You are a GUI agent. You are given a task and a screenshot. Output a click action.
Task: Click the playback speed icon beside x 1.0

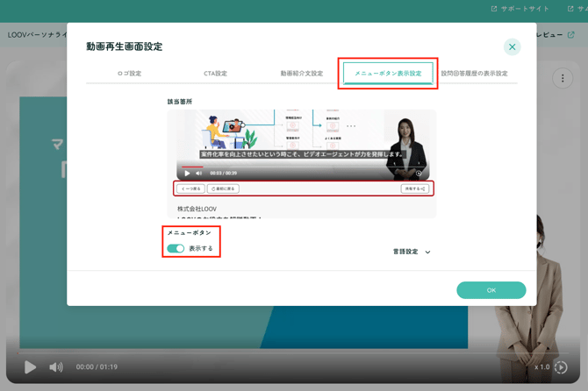(561, 367)
